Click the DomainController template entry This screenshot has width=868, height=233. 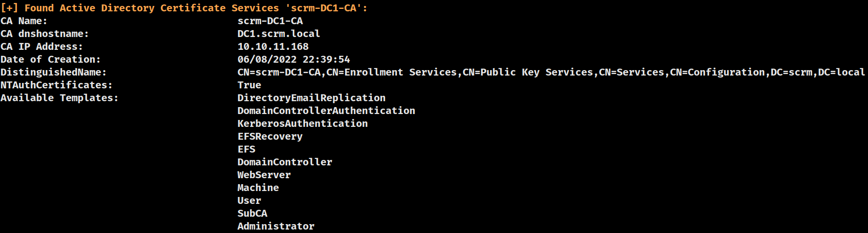point(285,162)
